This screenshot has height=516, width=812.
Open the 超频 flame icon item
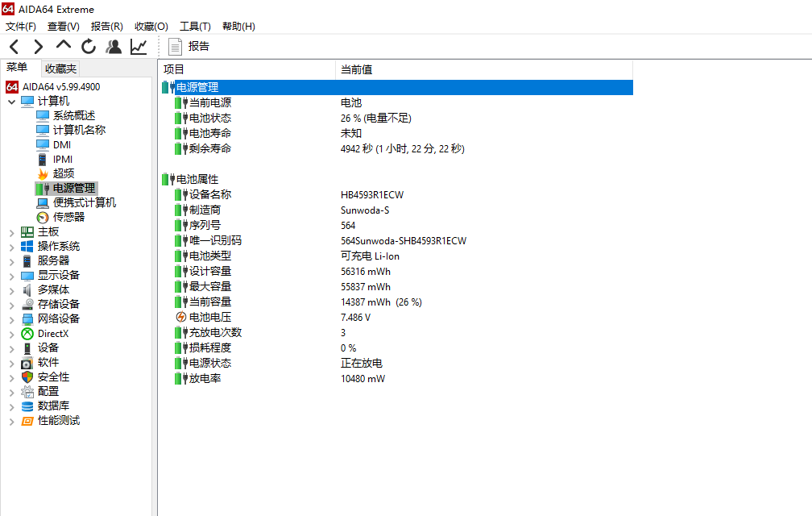43,173
